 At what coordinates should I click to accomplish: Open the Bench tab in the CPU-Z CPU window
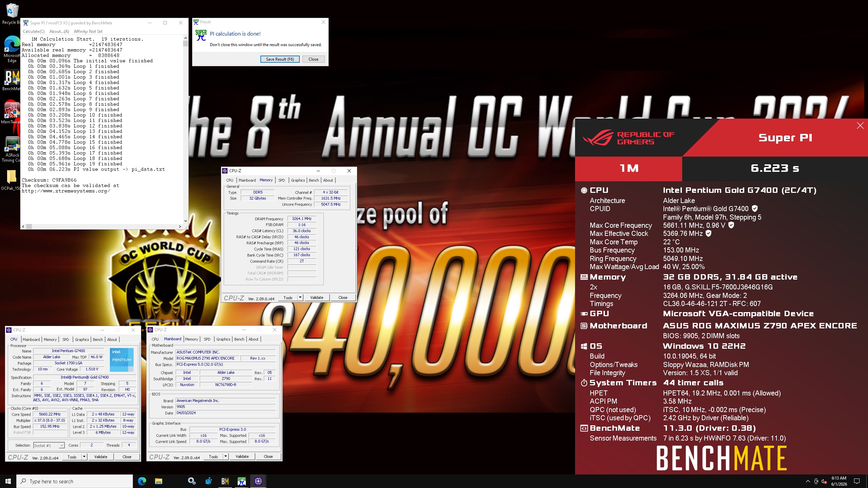(x=98, y=340)
